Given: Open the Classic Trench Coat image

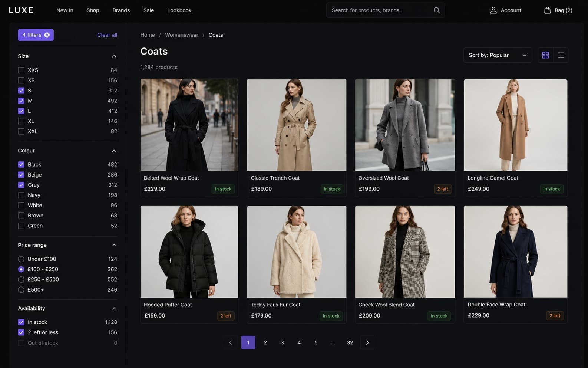Looking at the screenshot, I should pos(297,125).
